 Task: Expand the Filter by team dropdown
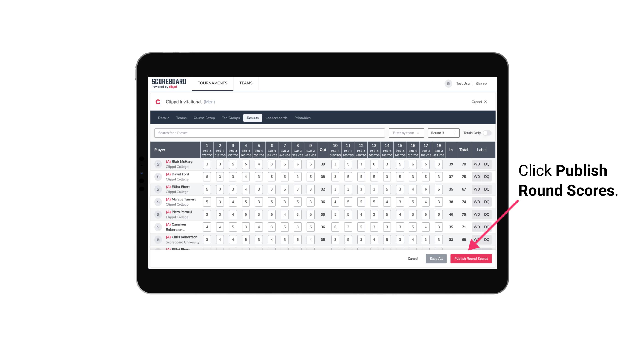[406, 132]
